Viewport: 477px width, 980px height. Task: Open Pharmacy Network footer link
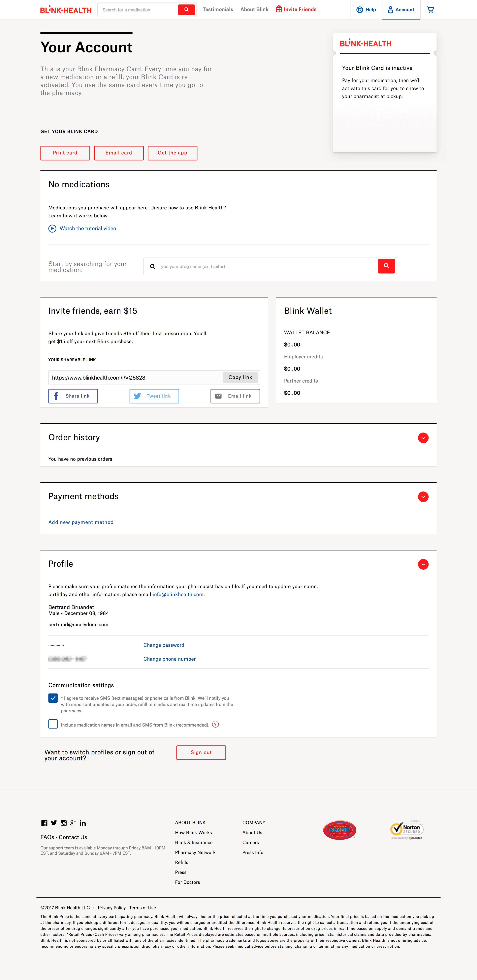(195, 852)
